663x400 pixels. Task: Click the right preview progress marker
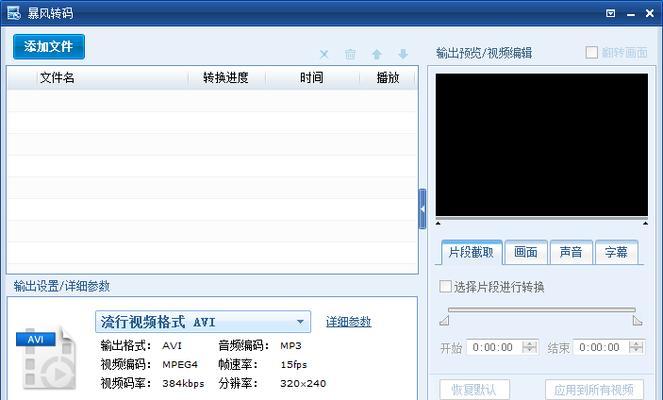click(645, 223)
